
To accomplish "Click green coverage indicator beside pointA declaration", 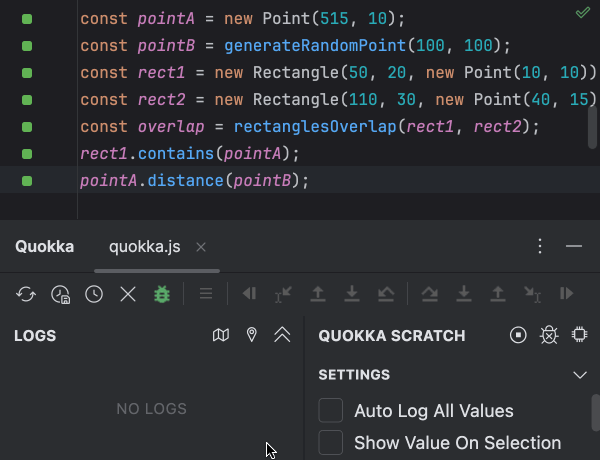I will pyautogui.click(x=27, y=19).
